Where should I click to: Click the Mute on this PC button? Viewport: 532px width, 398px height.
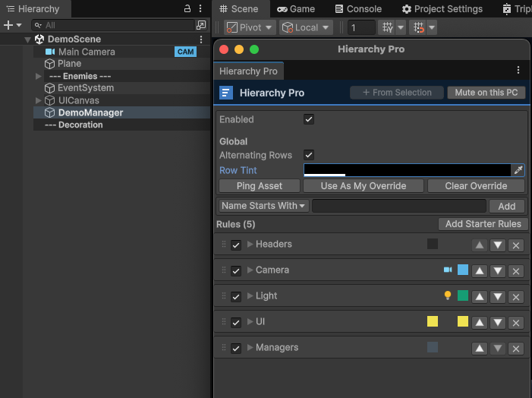pos(486,93)
